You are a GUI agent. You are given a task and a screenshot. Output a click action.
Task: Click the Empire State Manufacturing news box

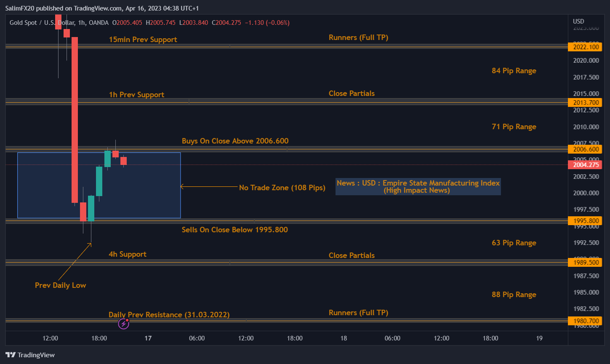coord(418,186)
